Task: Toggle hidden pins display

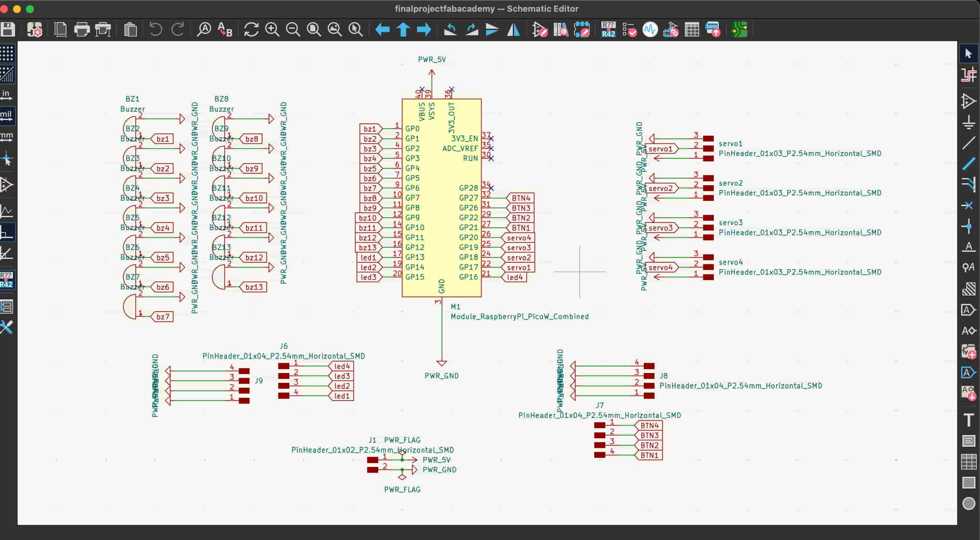Action: (x=7, y=185)
